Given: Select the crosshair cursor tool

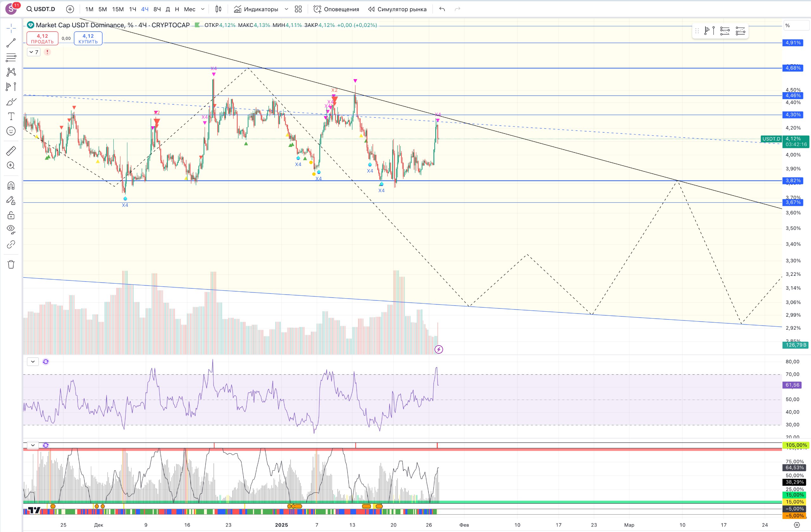Looking at the screenshot, I should pos(11,28).
